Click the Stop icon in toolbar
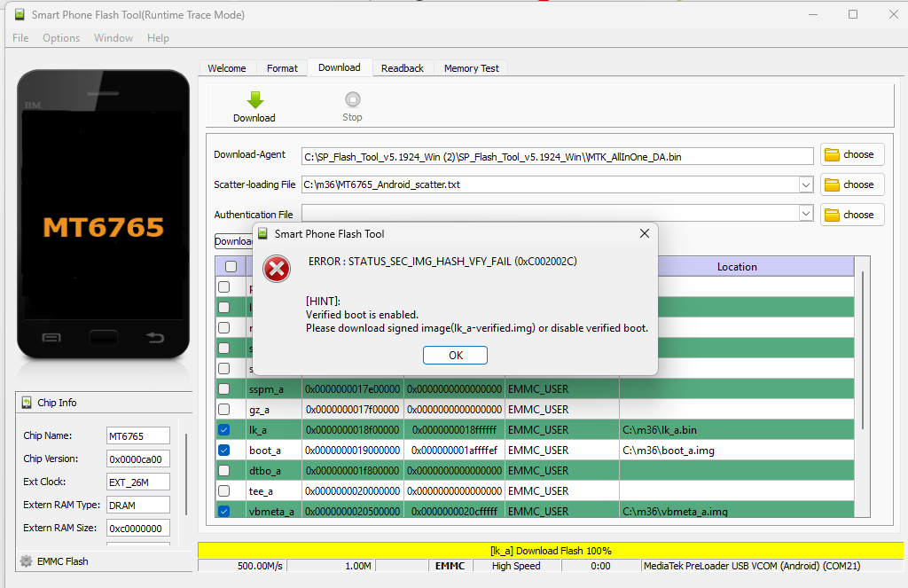The width and height of the screenshot is (908, 588). point(352,99)
